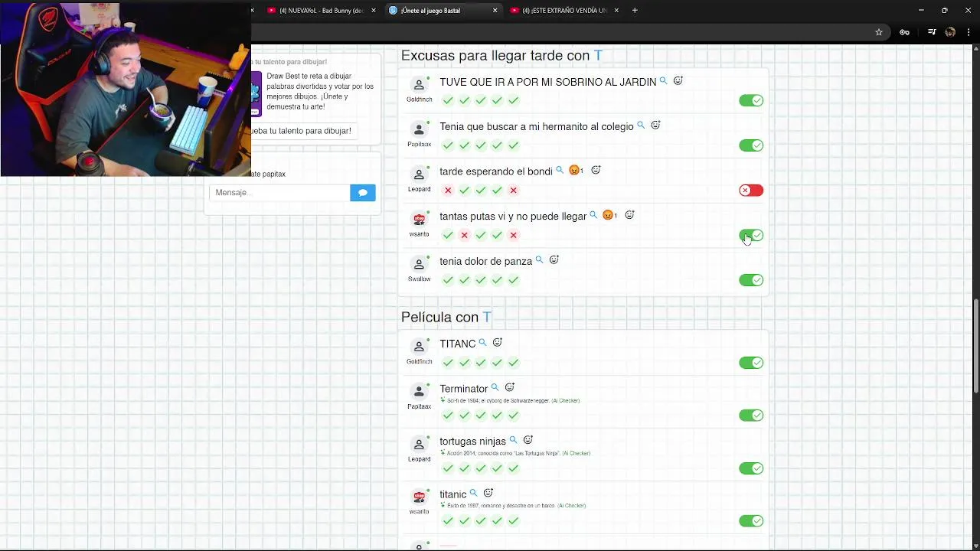Click the Película con T heading

pos(446,318)
